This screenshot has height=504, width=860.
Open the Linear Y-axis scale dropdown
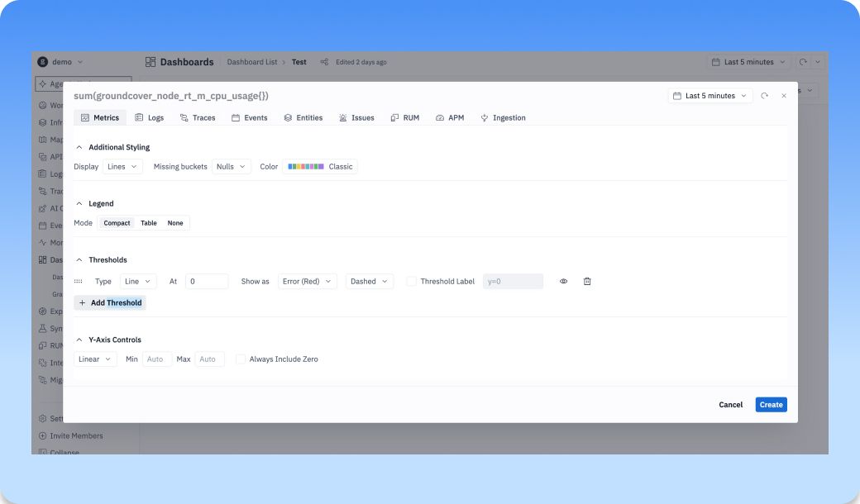[x=95, y=359]
